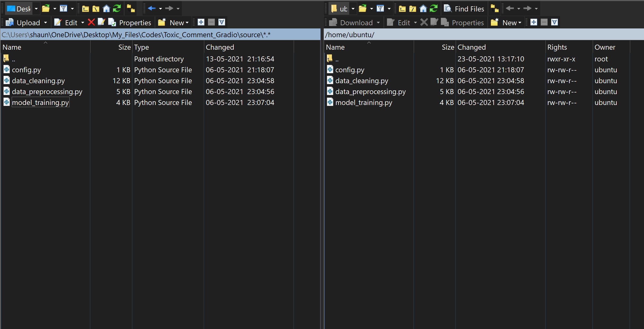Expand the Upload options arrow
The width and height of the screenshot is (644, 329).
click(x=46, y=23)
